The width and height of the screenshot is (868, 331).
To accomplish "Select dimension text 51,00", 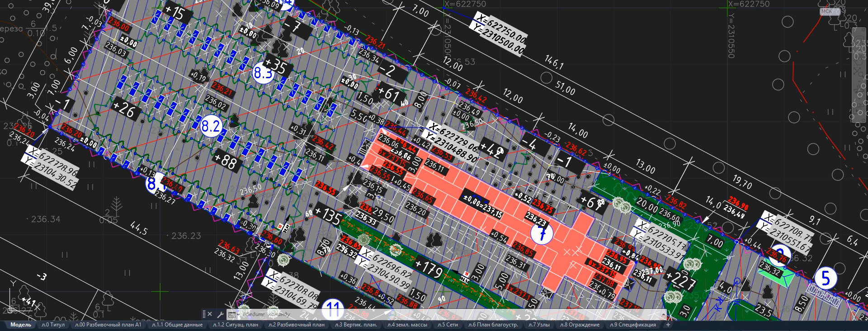I will (565, 88).
